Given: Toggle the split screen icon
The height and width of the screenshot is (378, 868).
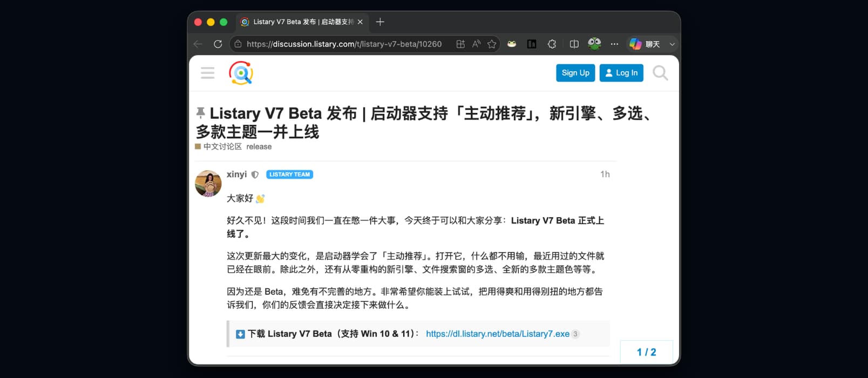Looking at the screenshot, I should [574, 44].
